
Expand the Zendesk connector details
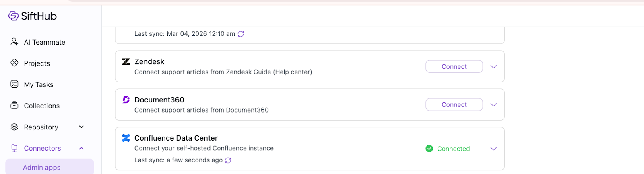click(x=493, y=67)
